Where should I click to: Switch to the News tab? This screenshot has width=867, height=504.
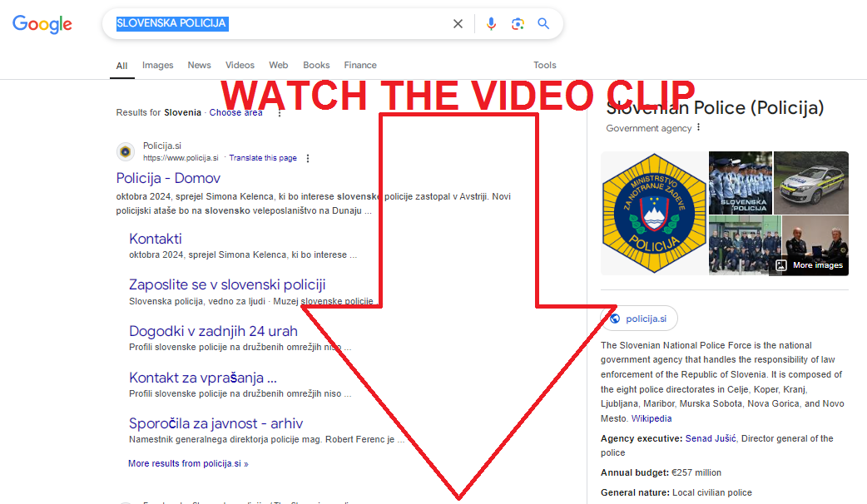coord(199,65)
